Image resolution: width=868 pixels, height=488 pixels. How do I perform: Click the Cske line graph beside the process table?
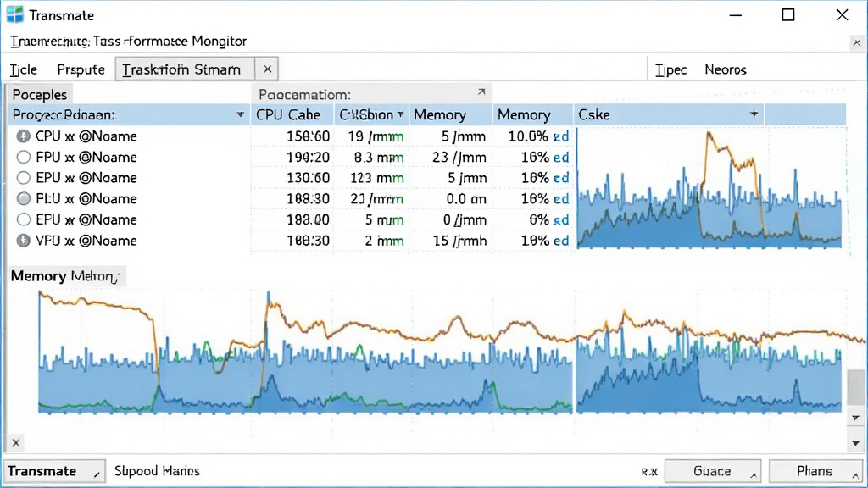click(709, 188)
